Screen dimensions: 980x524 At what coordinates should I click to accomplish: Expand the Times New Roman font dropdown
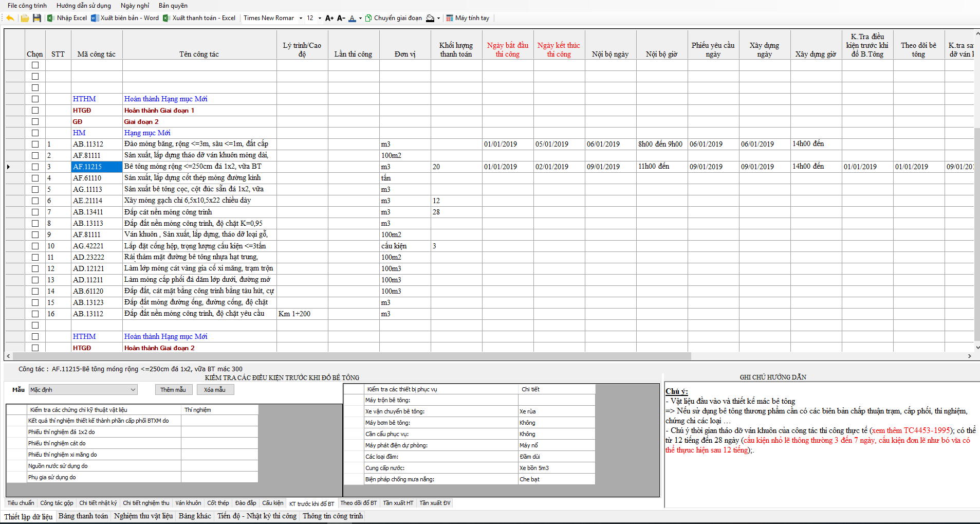[301, 18]
